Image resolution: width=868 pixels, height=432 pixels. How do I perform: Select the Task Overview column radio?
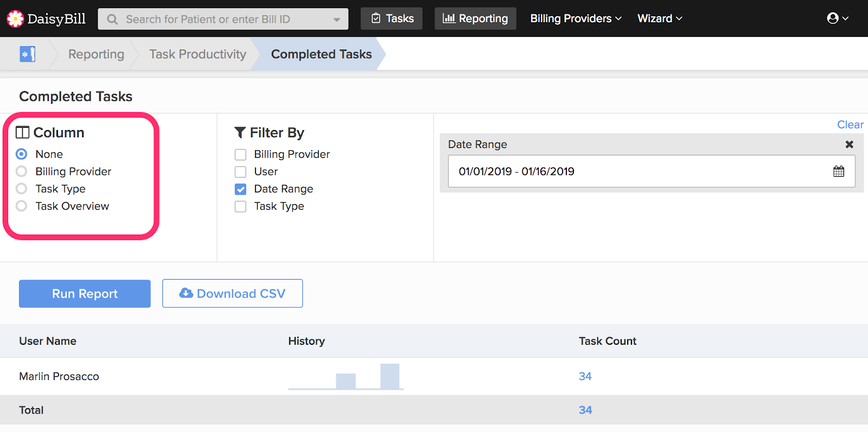coord(22,206)
